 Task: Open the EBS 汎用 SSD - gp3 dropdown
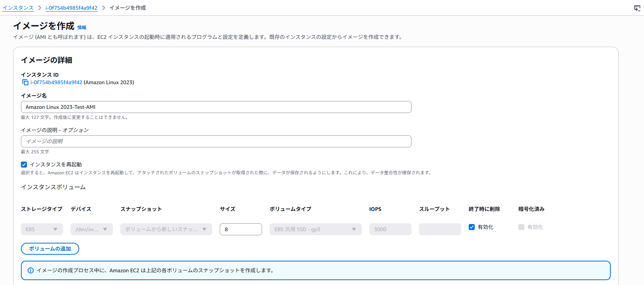[x=315, y=229]
